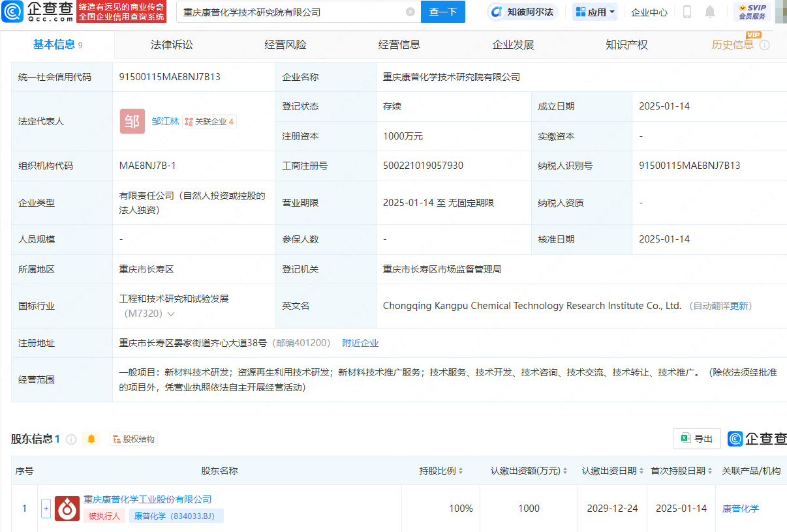
Task: Go to 企业中心
Action: (649, 12)
